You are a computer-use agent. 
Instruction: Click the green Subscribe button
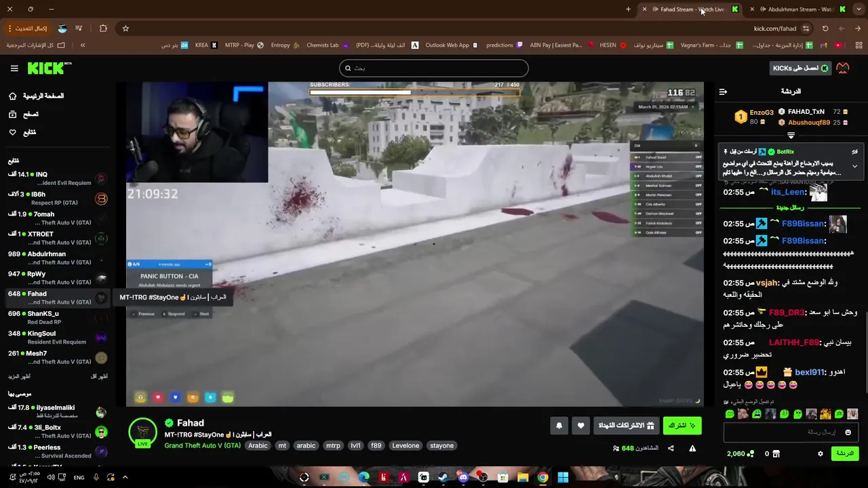(x=682, y=426)
